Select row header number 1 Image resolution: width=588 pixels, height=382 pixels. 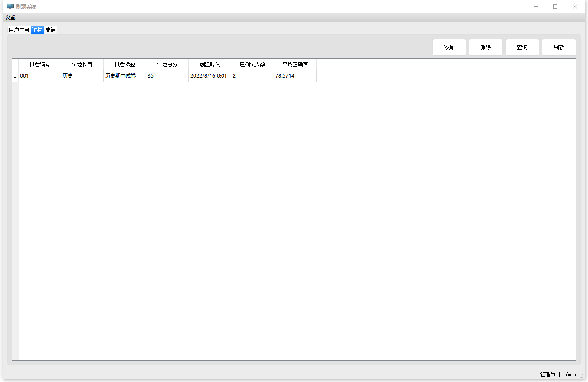15,76
